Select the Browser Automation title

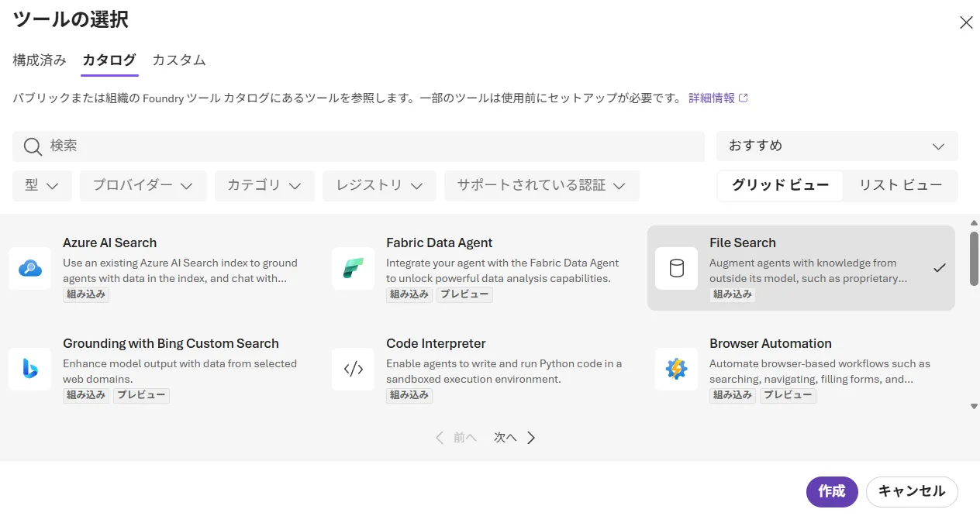point(771,344)
